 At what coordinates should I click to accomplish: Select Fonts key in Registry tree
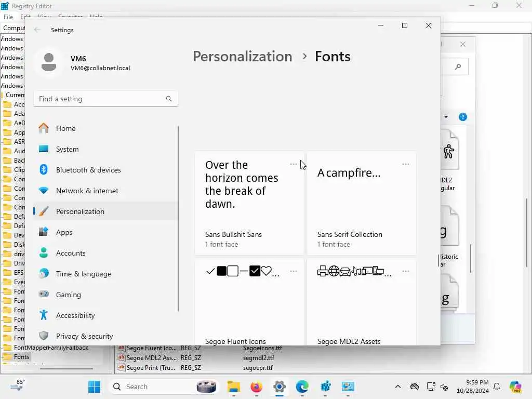coord(21,356)
